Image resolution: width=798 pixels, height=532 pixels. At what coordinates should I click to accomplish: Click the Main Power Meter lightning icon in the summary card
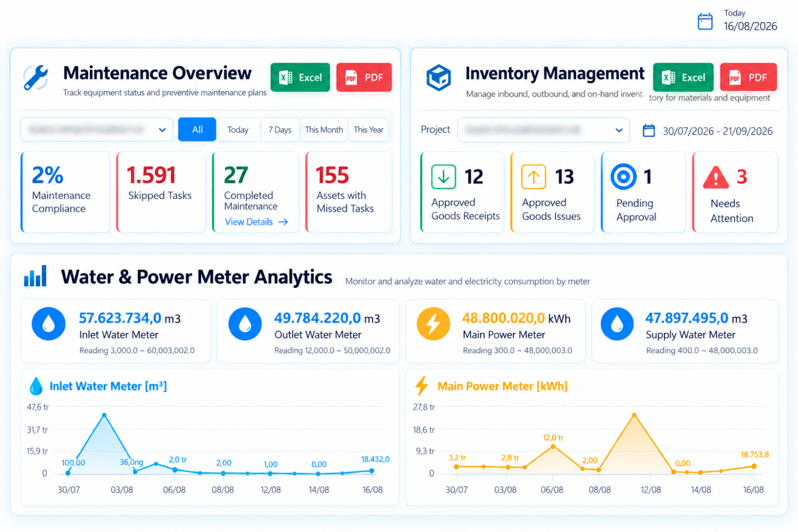pos(434,323)
